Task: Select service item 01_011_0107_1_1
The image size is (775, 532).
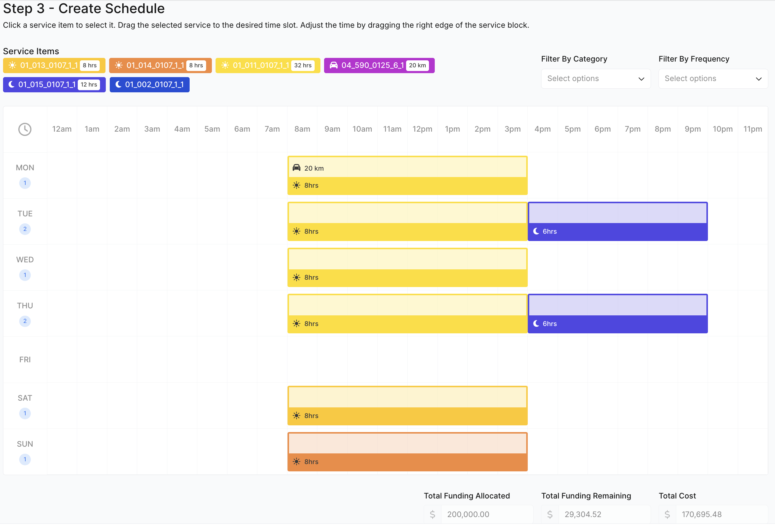Action: (x=268, y=65)
